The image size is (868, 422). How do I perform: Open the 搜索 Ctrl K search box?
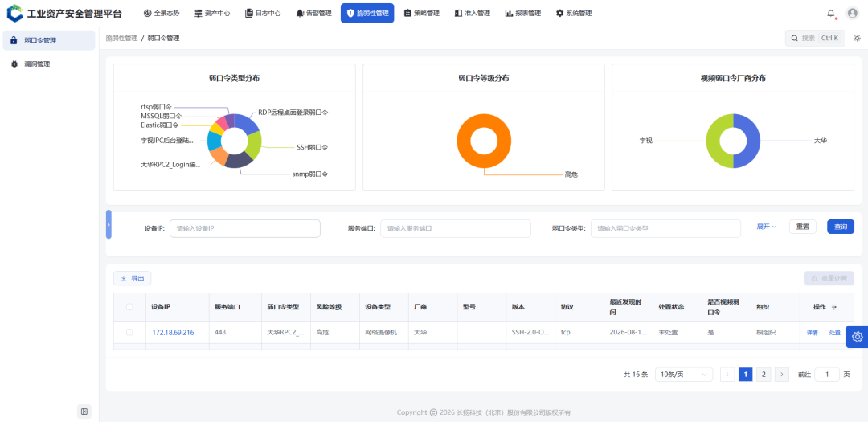[x=815, y=39]
